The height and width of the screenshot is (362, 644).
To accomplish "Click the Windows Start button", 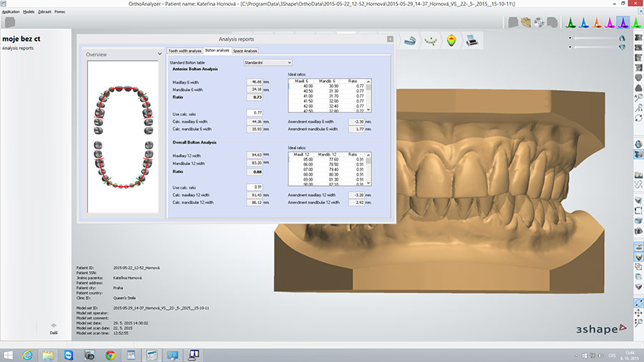I will (x=8, y=355).
